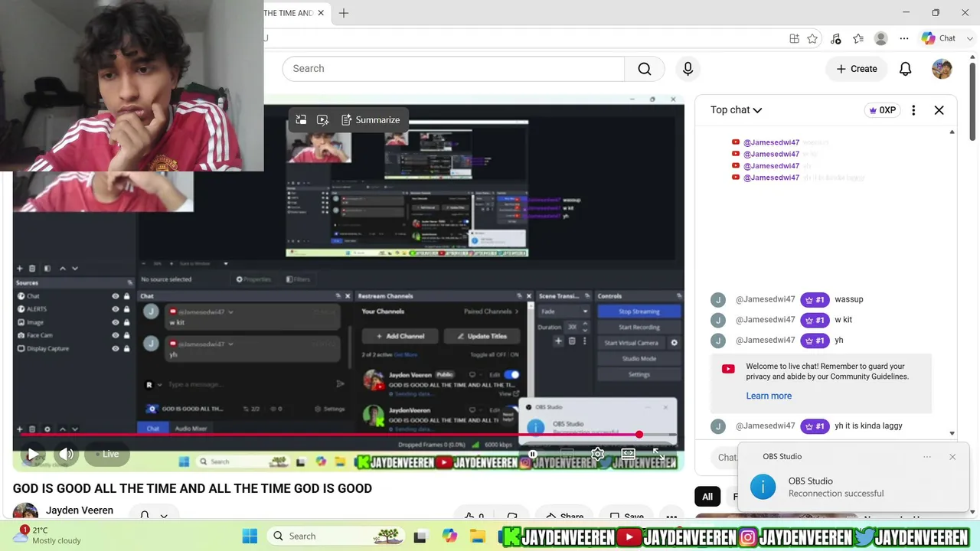Click the chat message "yh it is kinda laggy"
Image resolution: width=980 pixels, height=551 pixels.
868,425
